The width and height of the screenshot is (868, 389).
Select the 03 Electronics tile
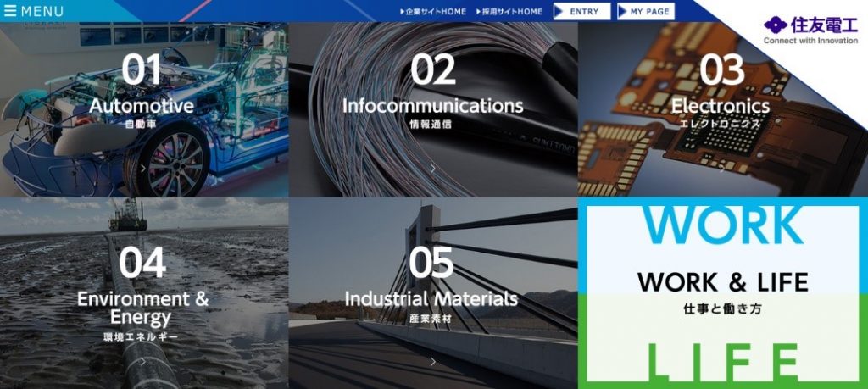[x=722, y=109]
